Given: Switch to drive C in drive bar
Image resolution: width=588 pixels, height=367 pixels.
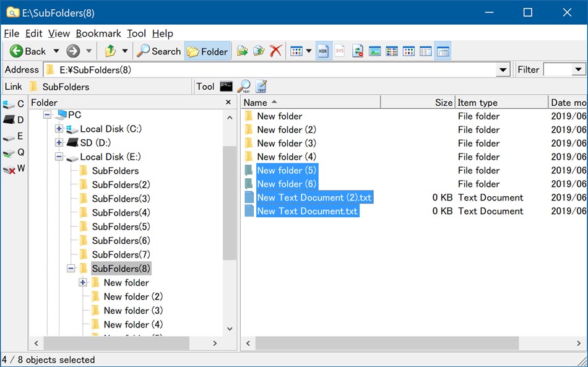Looking at the screenshot, I should [x=14, y=104].
